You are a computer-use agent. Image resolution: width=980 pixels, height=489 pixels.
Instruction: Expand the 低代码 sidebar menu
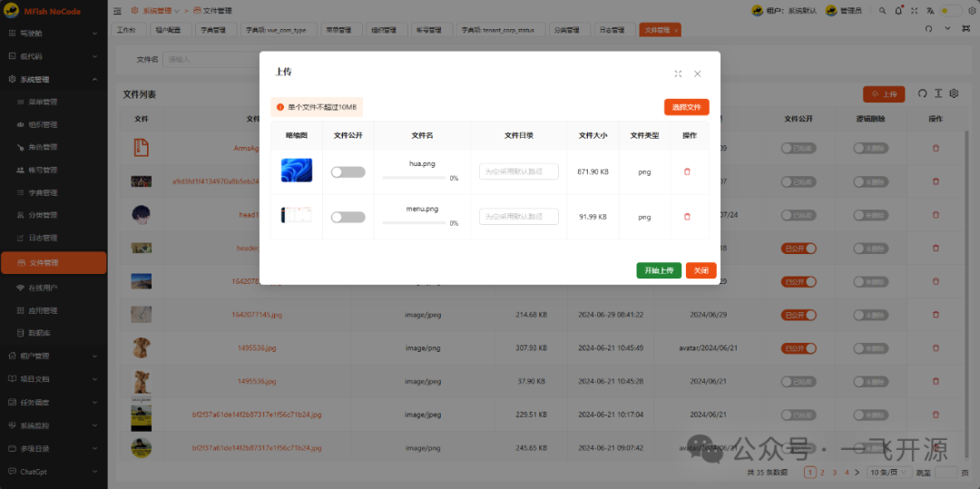(x=54, y=56)
